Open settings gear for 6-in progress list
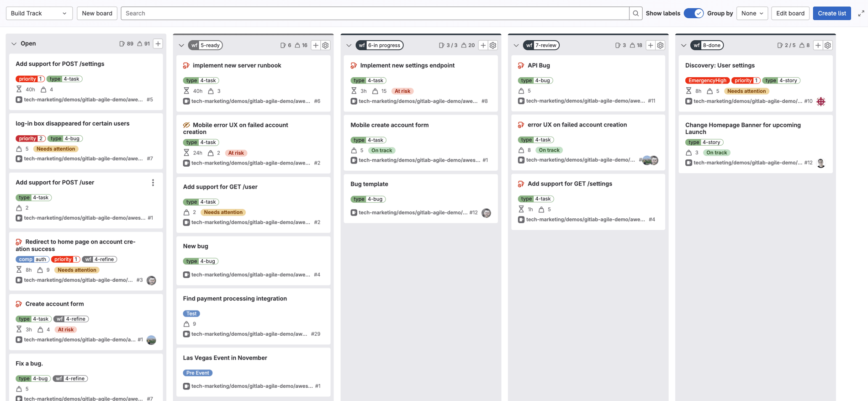This screenshot has height=401, width=868. click(493, 45)
